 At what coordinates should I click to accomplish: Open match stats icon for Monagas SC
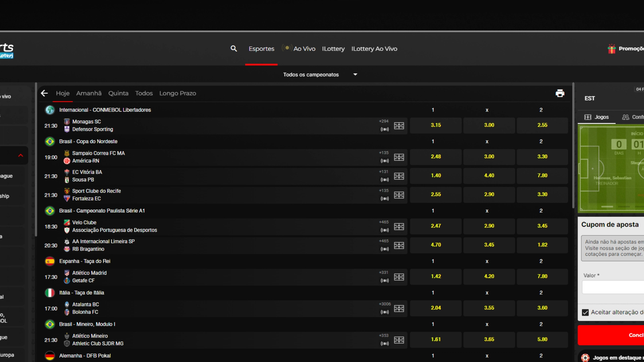pos(399,126)
